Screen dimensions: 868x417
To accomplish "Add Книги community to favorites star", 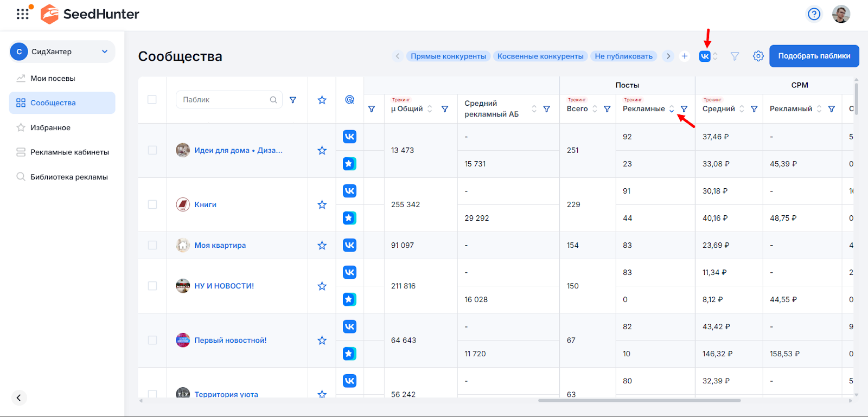I will [x=322, y=204].
